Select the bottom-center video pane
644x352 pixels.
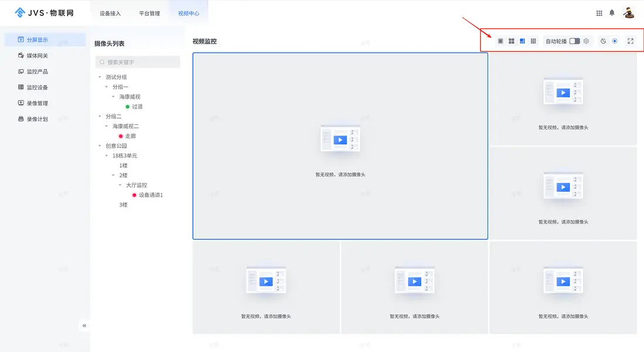point(415,287)
